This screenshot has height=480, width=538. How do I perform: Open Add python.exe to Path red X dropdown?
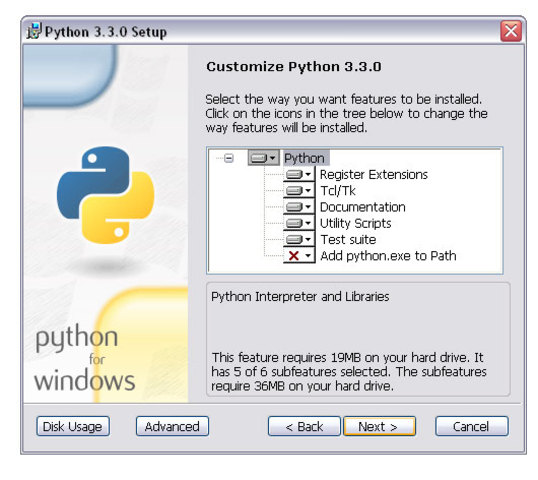299,256
